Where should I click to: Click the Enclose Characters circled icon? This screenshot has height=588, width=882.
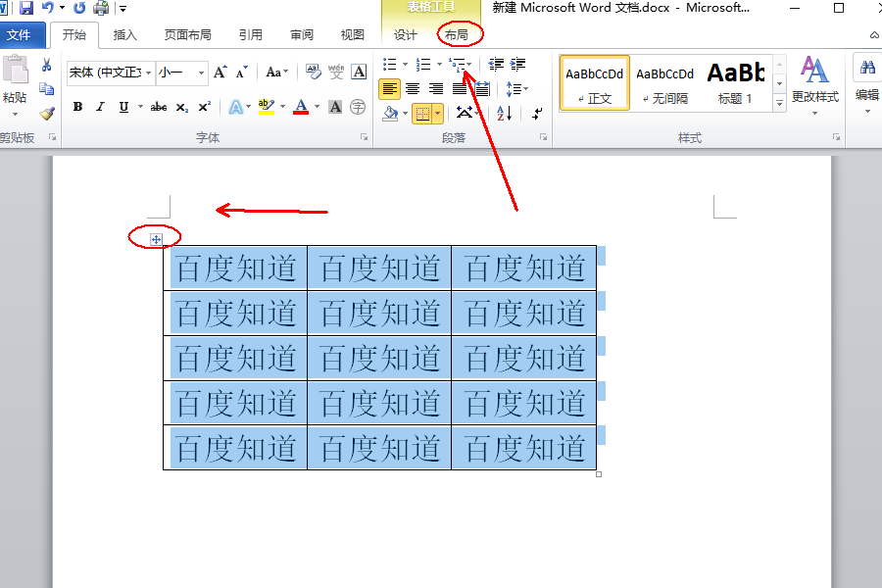[358, 107]
